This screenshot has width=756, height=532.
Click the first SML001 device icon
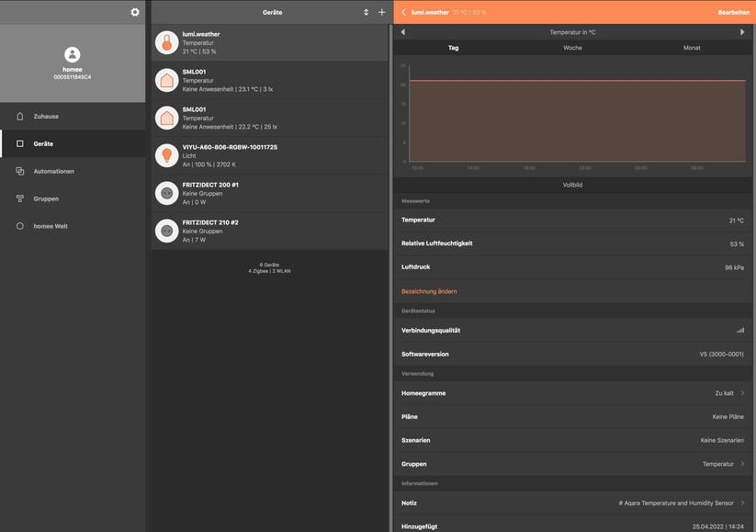coord(166,79)
